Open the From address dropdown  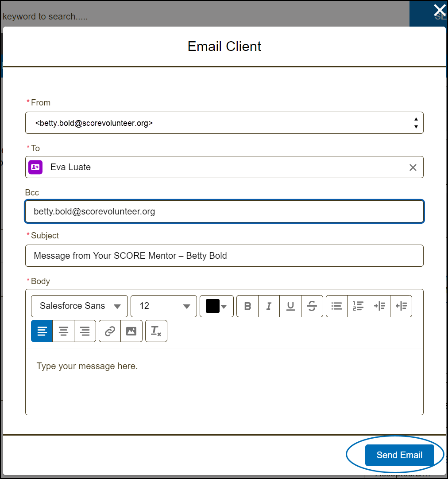coord(224,123)
